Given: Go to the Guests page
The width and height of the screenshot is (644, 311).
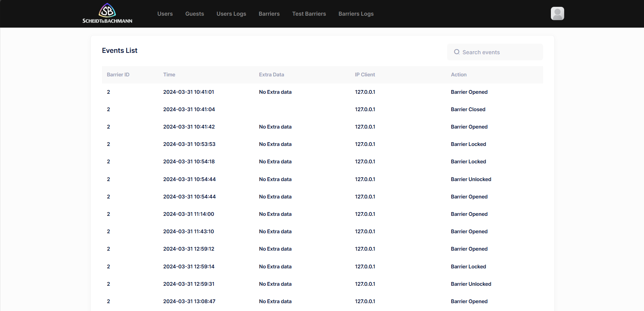Looking at the screenshot, I should [195, 14].
